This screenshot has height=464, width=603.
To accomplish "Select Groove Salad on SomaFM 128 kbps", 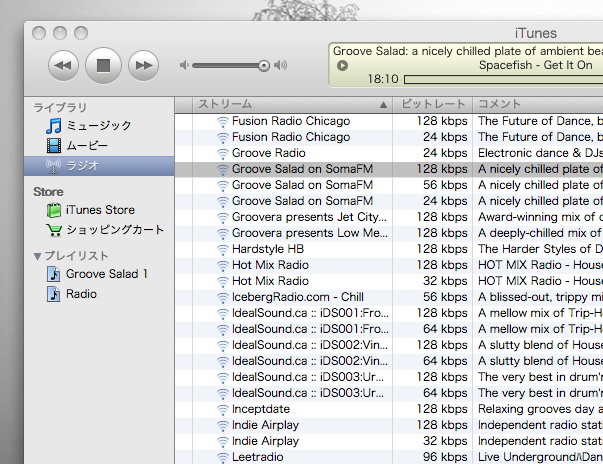I will [389, 169].
